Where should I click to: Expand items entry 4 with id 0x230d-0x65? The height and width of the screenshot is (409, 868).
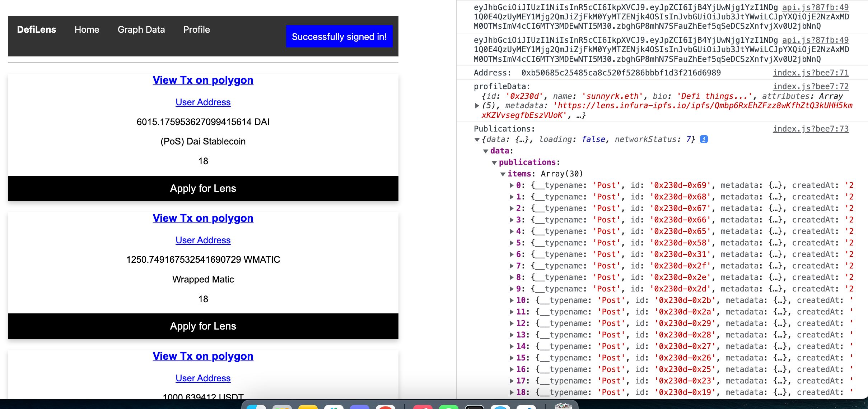click(512, 231)
